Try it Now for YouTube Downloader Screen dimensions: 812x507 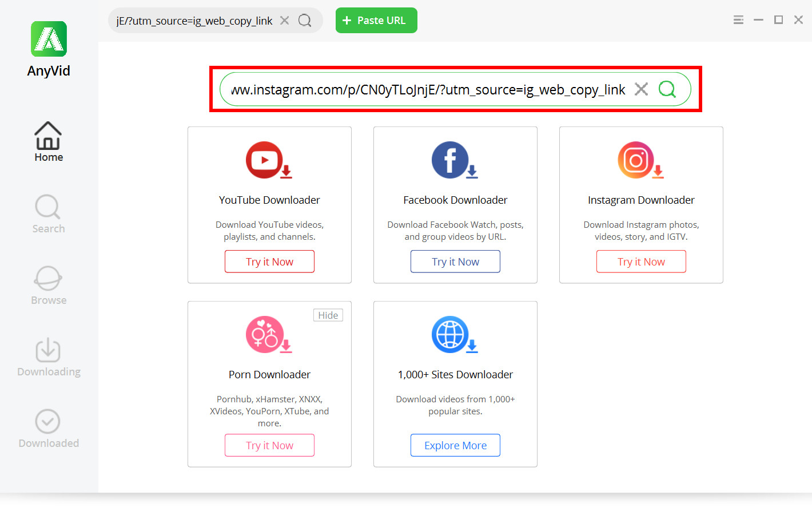pyautogui.click(x=269, y=262)
